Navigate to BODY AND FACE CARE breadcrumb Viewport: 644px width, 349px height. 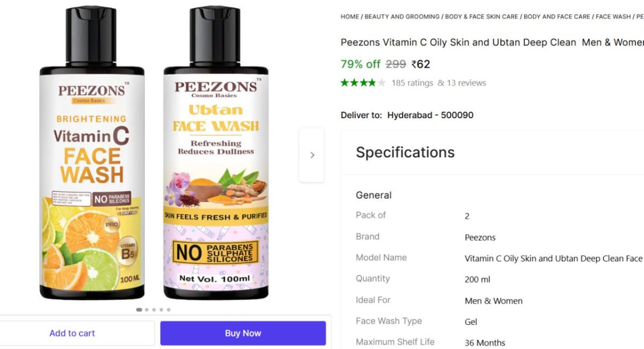pos(557,17)
